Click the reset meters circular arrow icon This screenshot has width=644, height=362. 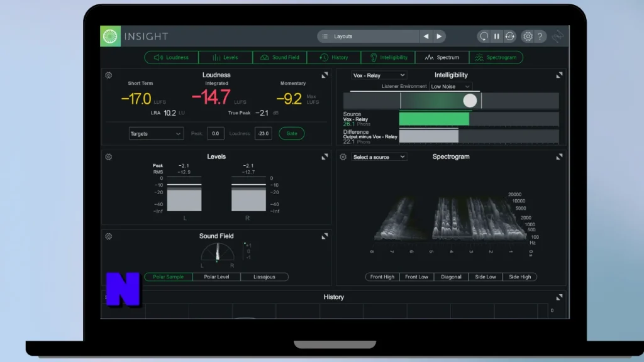pos(484,36)
